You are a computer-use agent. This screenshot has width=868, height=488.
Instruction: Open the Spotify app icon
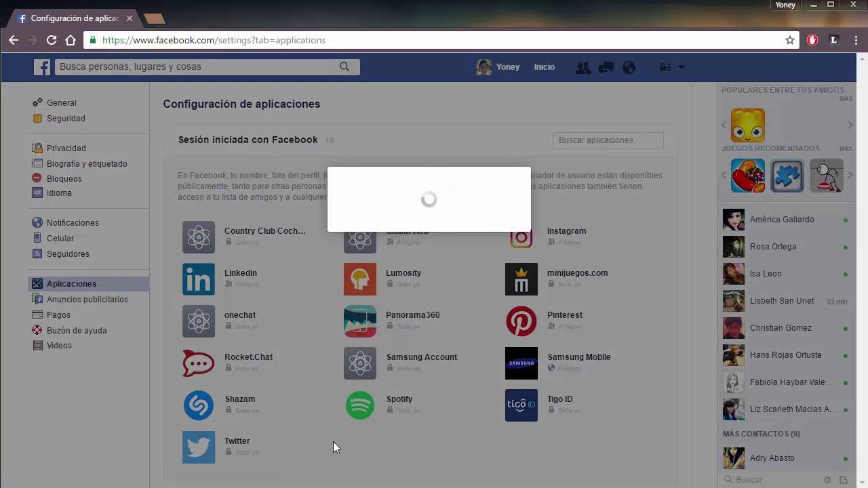(x=360, y=405)
